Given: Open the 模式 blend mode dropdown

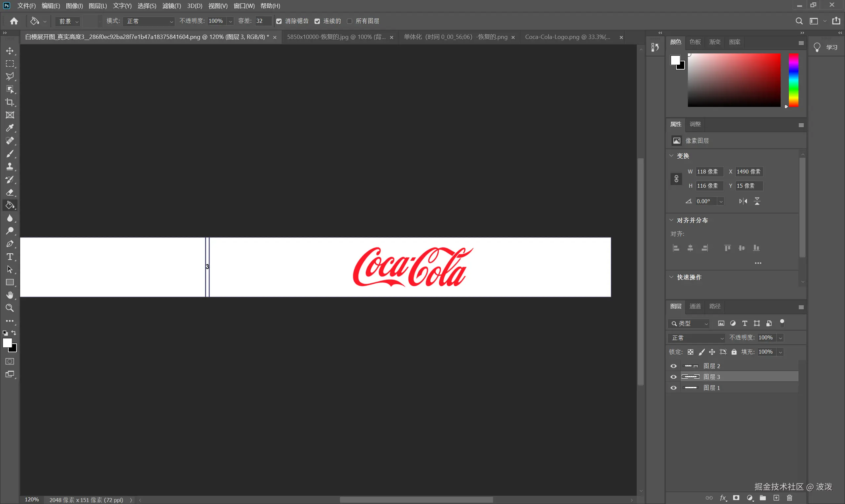Looking at the screenshot, I should 149,21.
